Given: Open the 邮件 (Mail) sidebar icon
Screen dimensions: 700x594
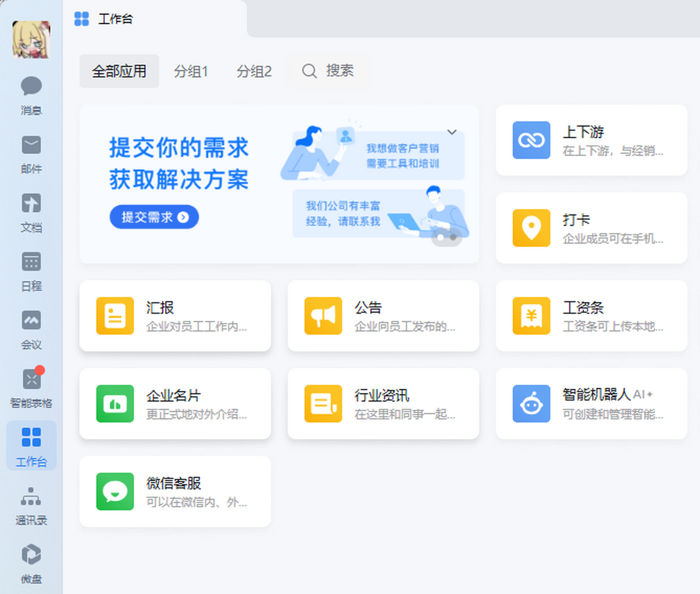Looking at the screenshot, I should click(x=31, y=153).
